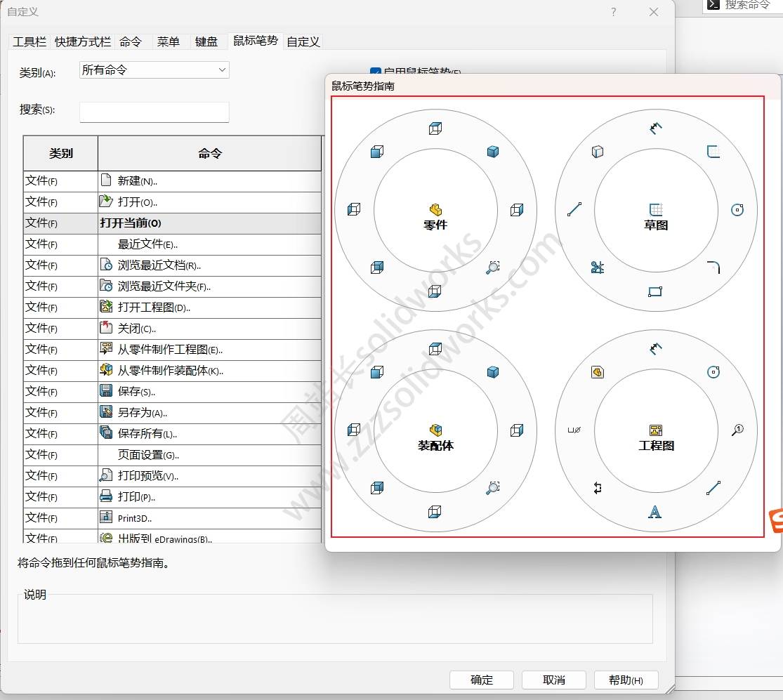This screenshot has height=700, width=783.
Task: Click 搜索命令 box in background window
Action: 742,6
